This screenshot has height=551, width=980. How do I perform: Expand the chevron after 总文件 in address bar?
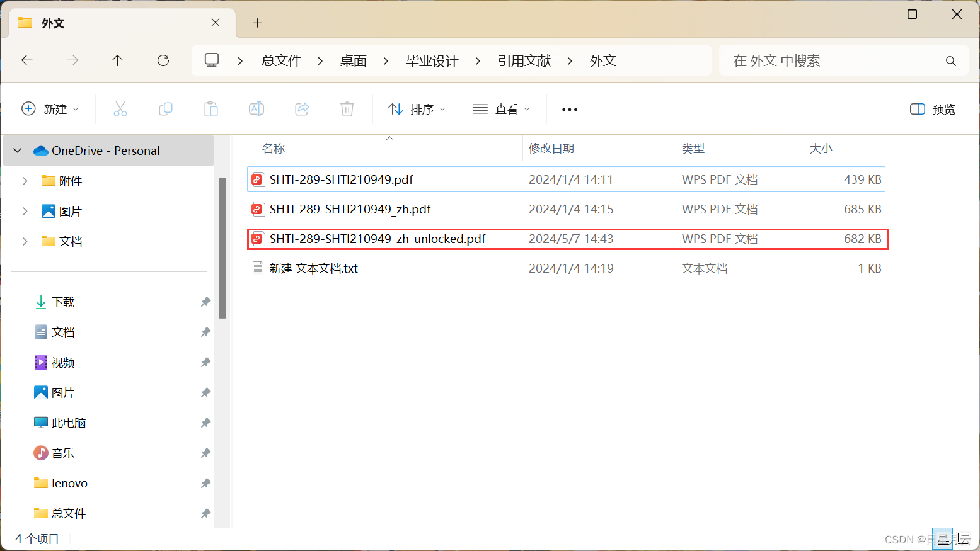pyautogui.click(x=320, y=60)
